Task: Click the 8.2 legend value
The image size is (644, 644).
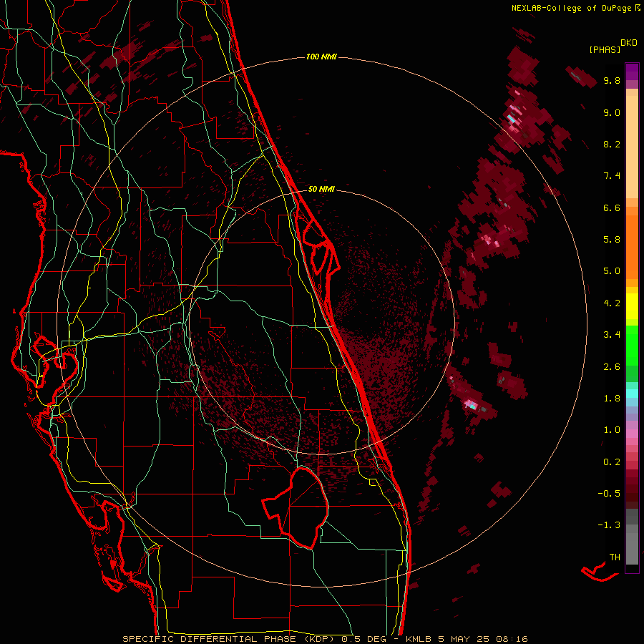Action: [x=612, y=144]
